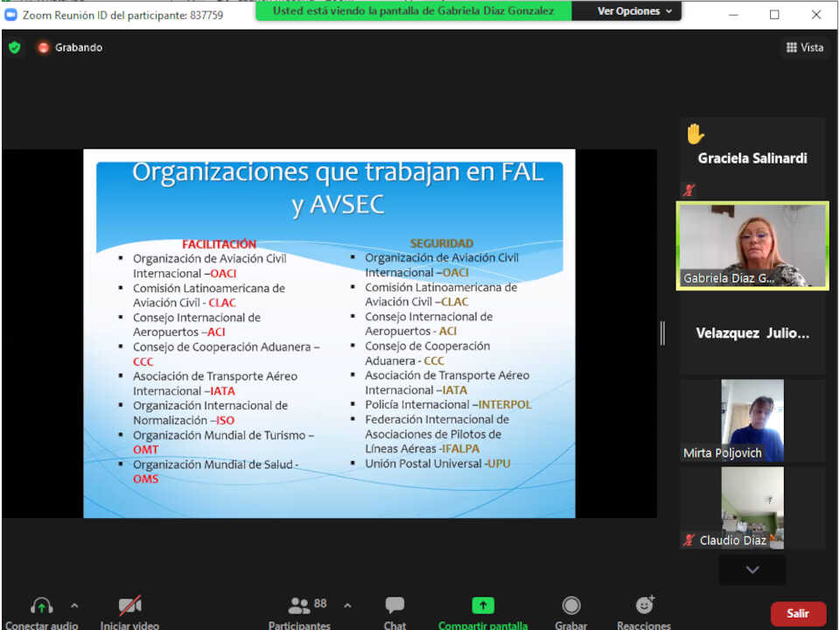This screenshot has height=630, width=840.
Task: Click the red OMS text on slide
Action: (x=146, y=479)
